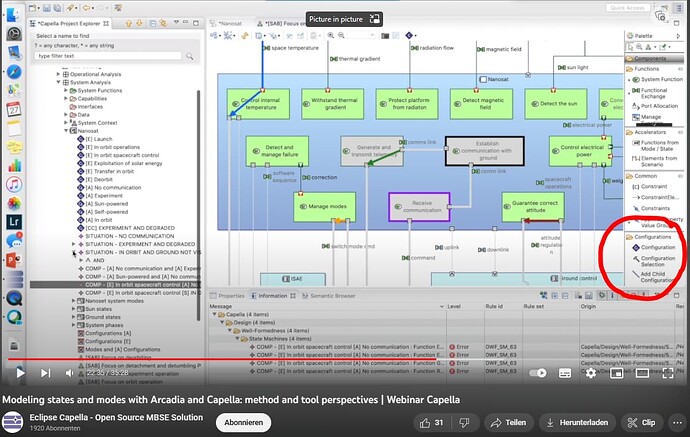Open the Properties tab
The width and height of the screenshot is (690, 437).
point(227,296)
